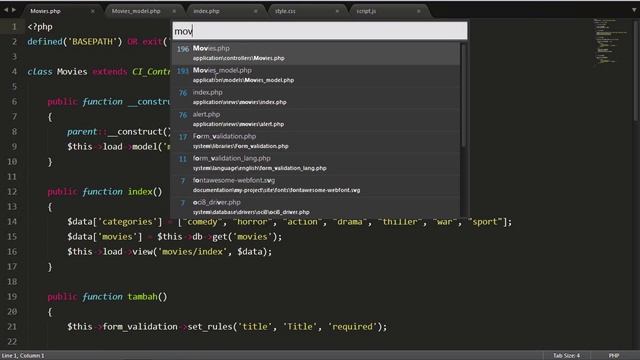Choose index.php in views\movies
Screen dimensions: 640x360
click(316, 97)
